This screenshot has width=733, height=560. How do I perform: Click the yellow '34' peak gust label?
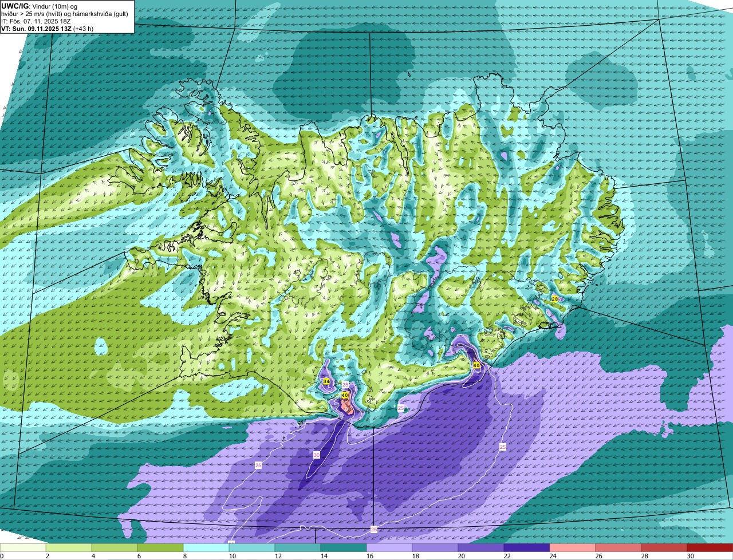tap(326, 381)
